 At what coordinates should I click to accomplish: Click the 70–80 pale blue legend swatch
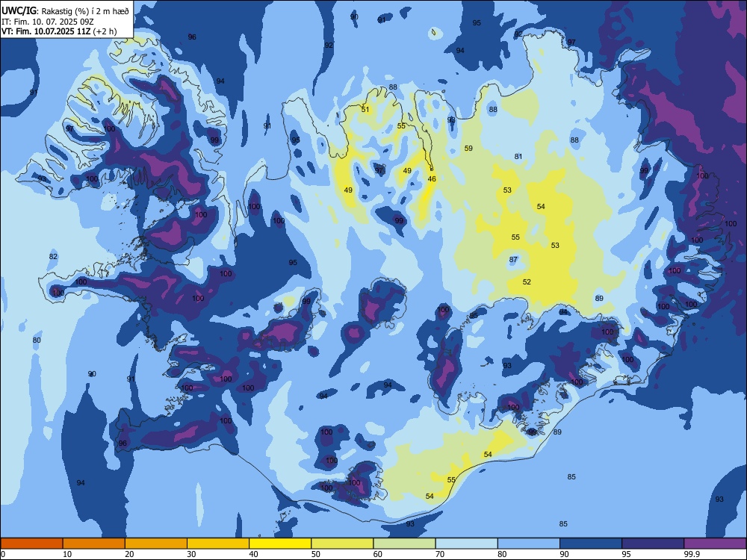[466, 544]
